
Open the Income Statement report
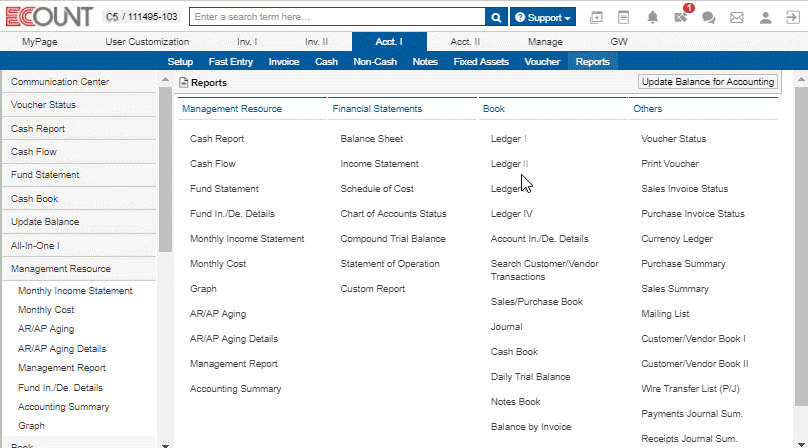[x=379, y=164]
